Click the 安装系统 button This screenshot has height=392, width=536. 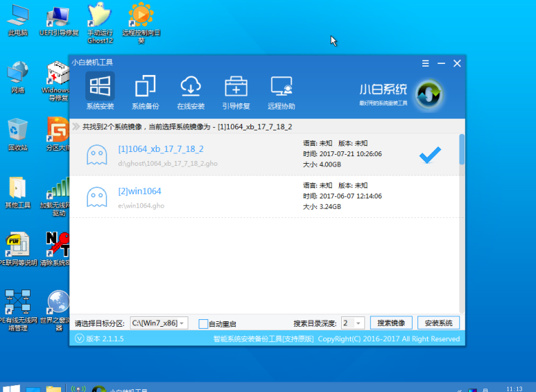click(438, 323)
